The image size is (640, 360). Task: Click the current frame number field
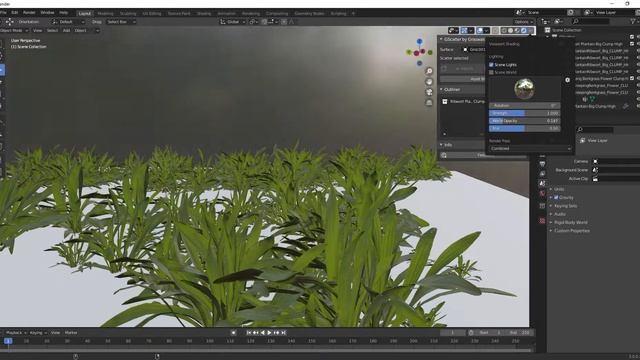point(453,333)
